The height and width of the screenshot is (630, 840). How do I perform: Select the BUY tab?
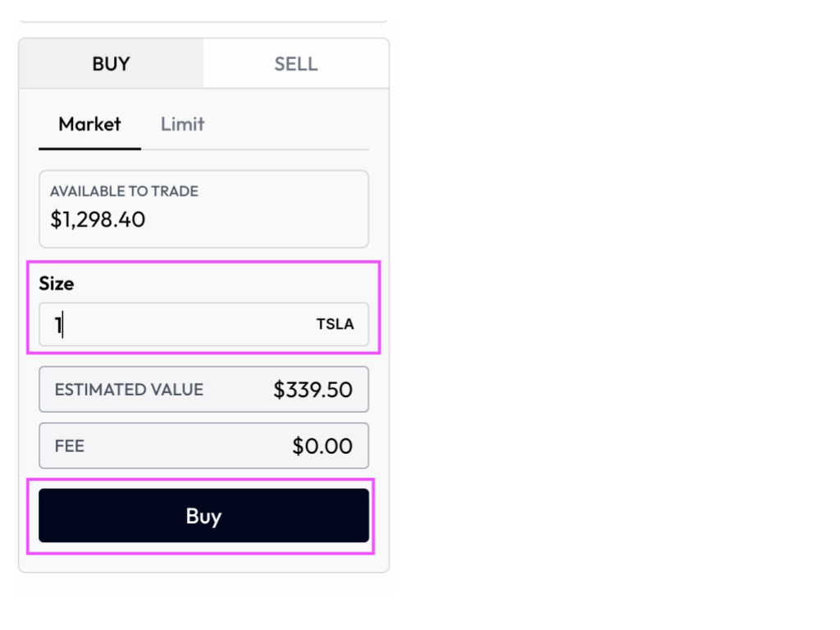tap(111, 63)
